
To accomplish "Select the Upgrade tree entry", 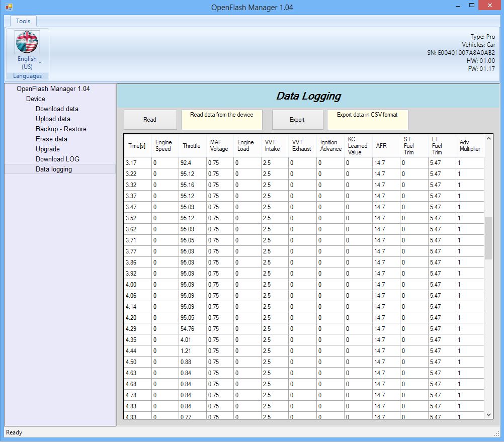I will [48, 149].
